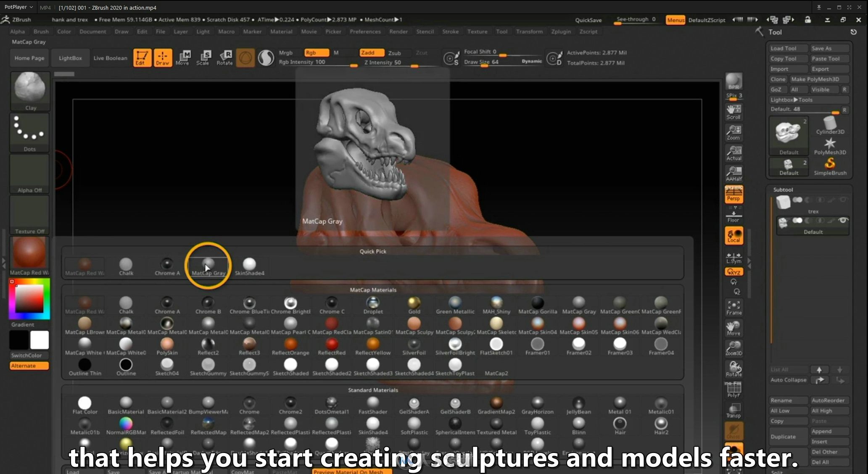Select the Move tool icon
The width and height of the screenshot is (868, 474).
pos(183,58)
